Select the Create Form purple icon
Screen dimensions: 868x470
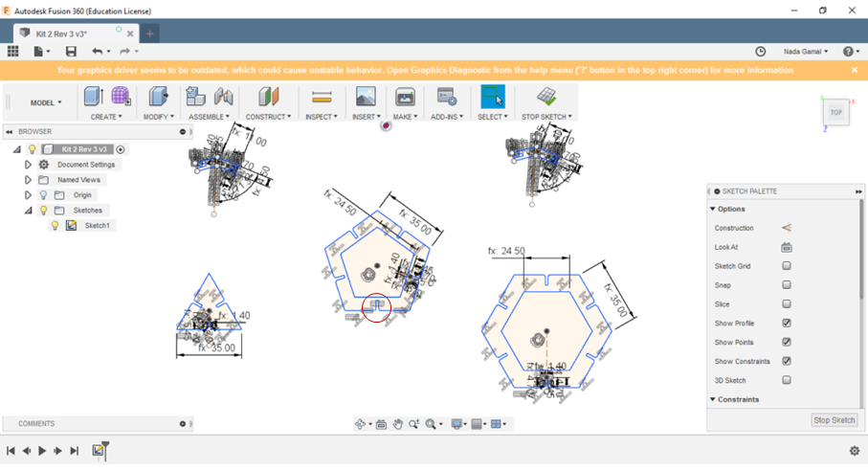coord(121,97)
